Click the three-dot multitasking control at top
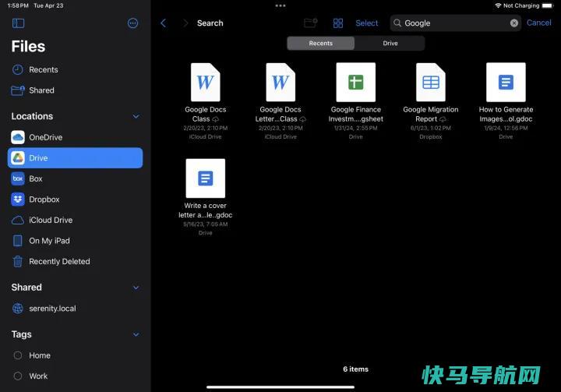 pyautogui.click(x=280, y=5)
